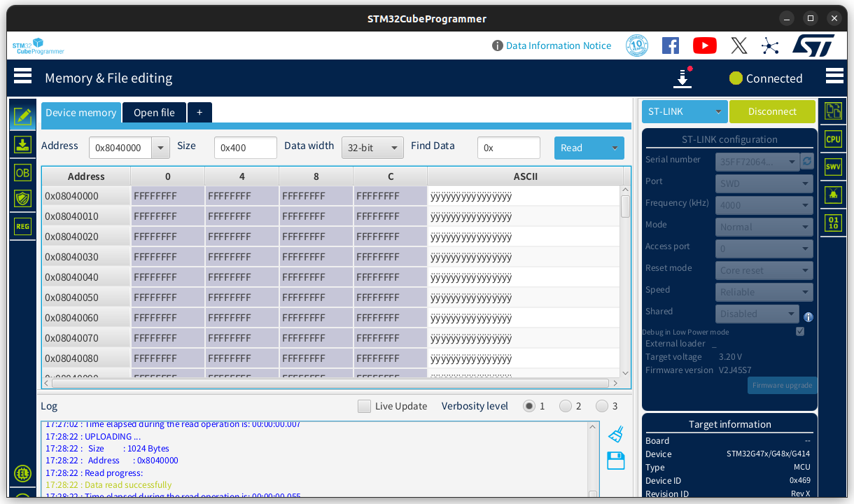This screenshot has width=854, height=504.
Task: Open the Option Bytes (OB) icon
Action: pyautogui.click(x=22, y=172)
